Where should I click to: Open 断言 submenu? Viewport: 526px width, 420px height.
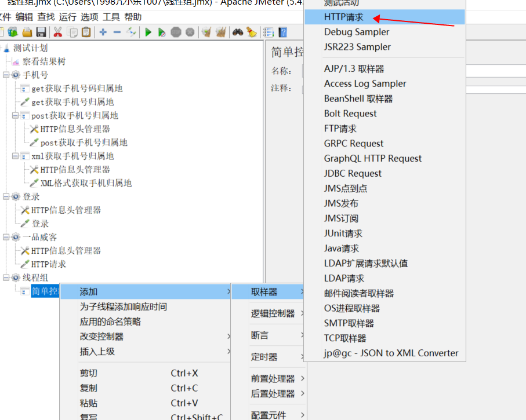click(x=269, y=335)
